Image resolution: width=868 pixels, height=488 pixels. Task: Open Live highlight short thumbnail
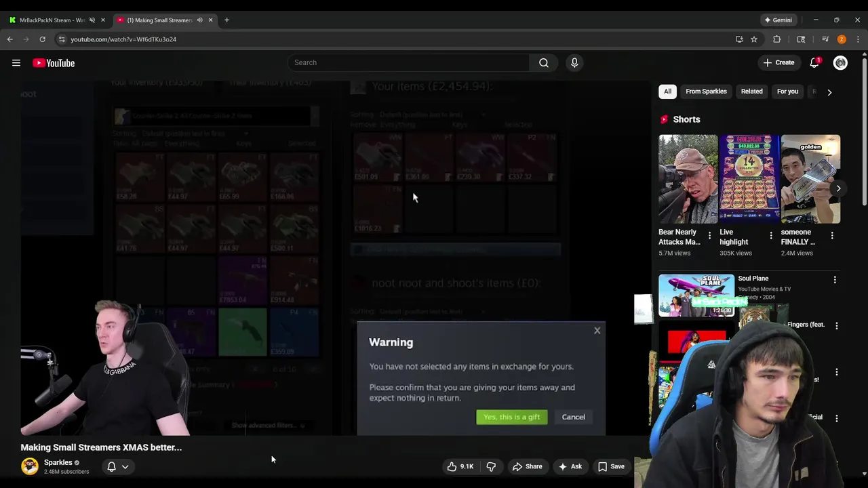coord(749,179)
